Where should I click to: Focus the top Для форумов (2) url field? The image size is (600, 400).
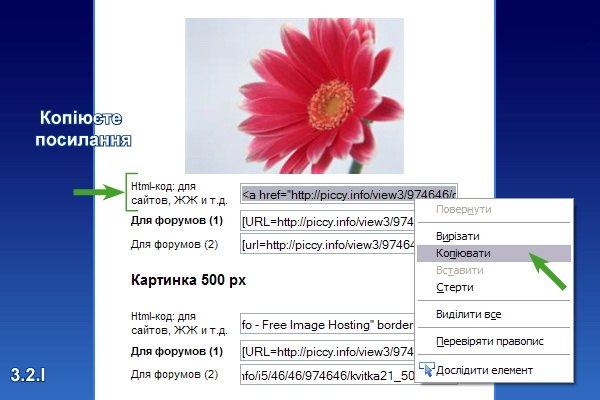click(327, 244)
